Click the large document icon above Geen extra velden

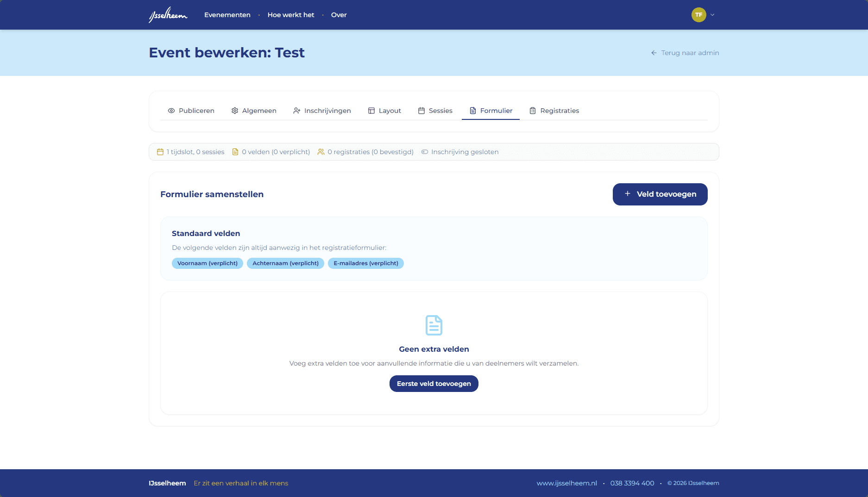[x=434, y=325]
